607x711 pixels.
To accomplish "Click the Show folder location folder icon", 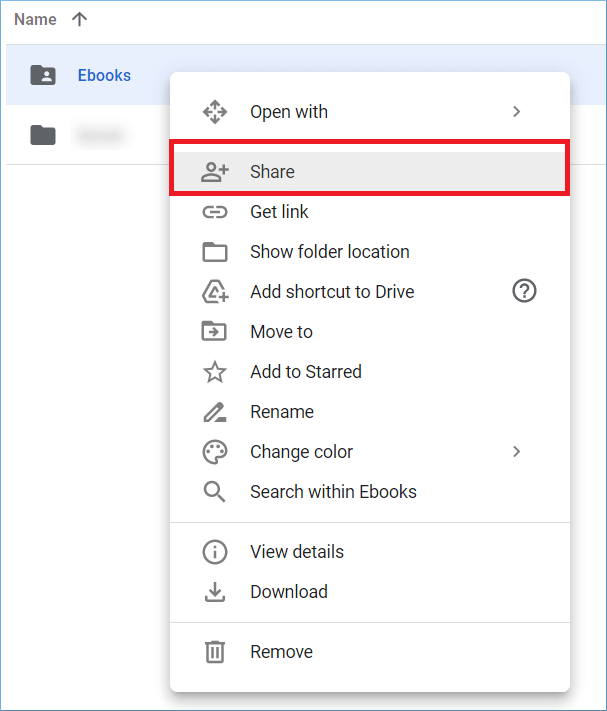I will [x=215, y=252].
